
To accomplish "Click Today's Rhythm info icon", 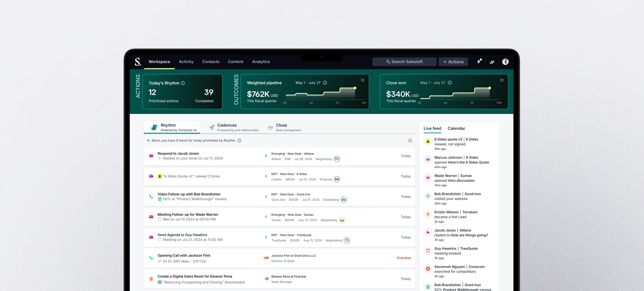I will 183,83.
